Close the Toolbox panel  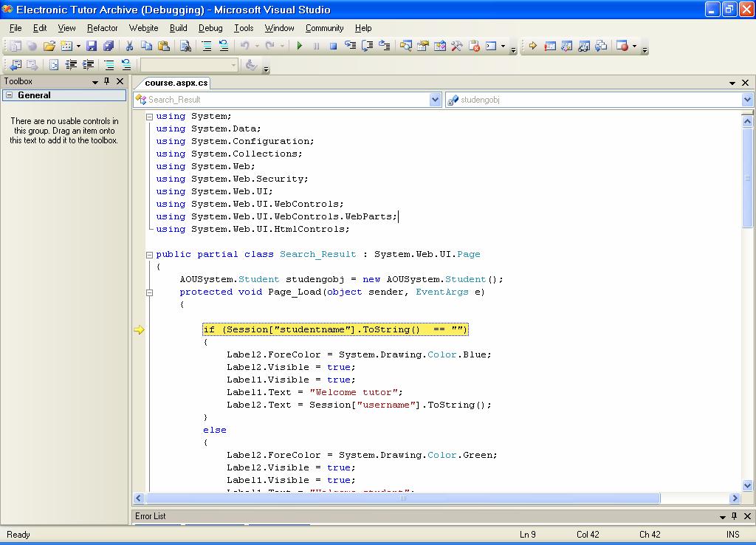[x=120, y=81]
